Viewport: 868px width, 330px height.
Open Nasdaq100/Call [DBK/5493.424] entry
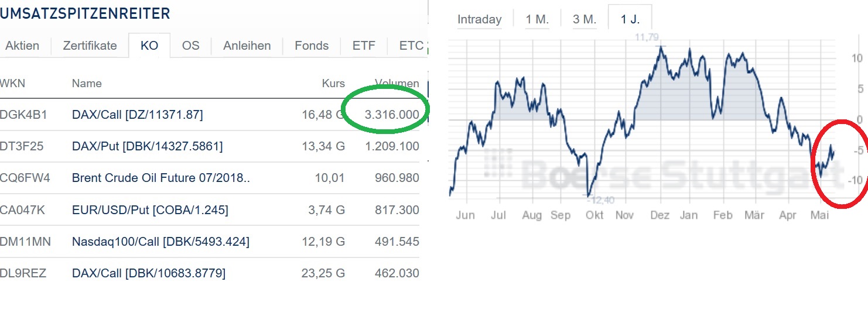tap(160, 241)
